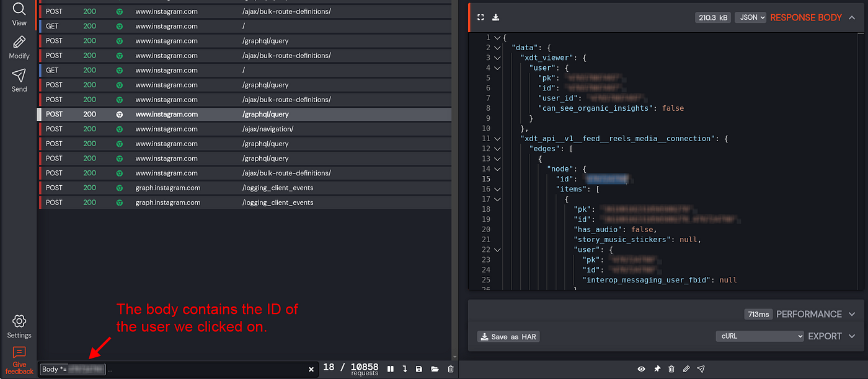Fold the "user" object on line 22
Image resolution: width=868 pixels, height=379 pixels.
(497, 250)
